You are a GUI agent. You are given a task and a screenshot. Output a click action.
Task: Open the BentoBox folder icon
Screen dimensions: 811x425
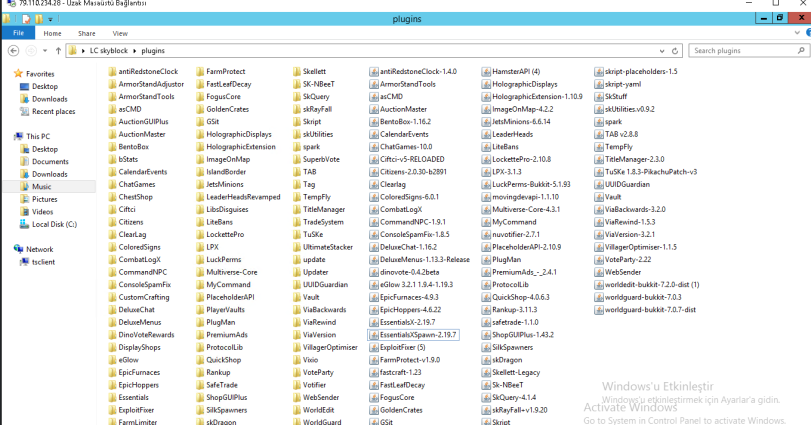click(x=112, y=147)
